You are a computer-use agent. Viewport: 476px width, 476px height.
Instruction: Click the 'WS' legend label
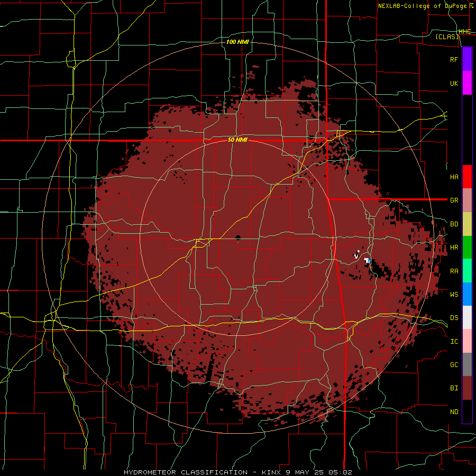(454, 295)
